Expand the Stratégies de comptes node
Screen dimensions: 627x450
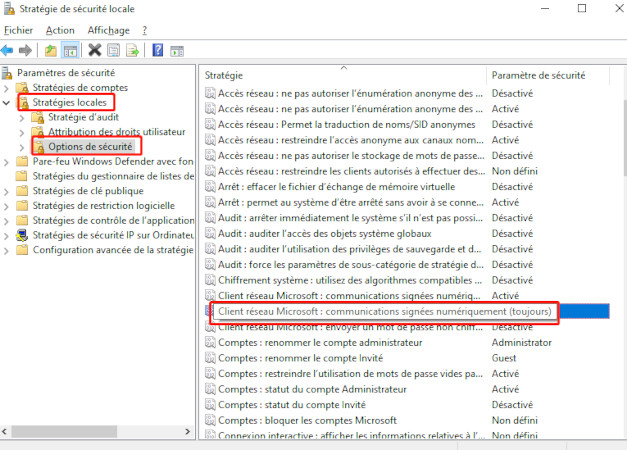click(6, 88)
